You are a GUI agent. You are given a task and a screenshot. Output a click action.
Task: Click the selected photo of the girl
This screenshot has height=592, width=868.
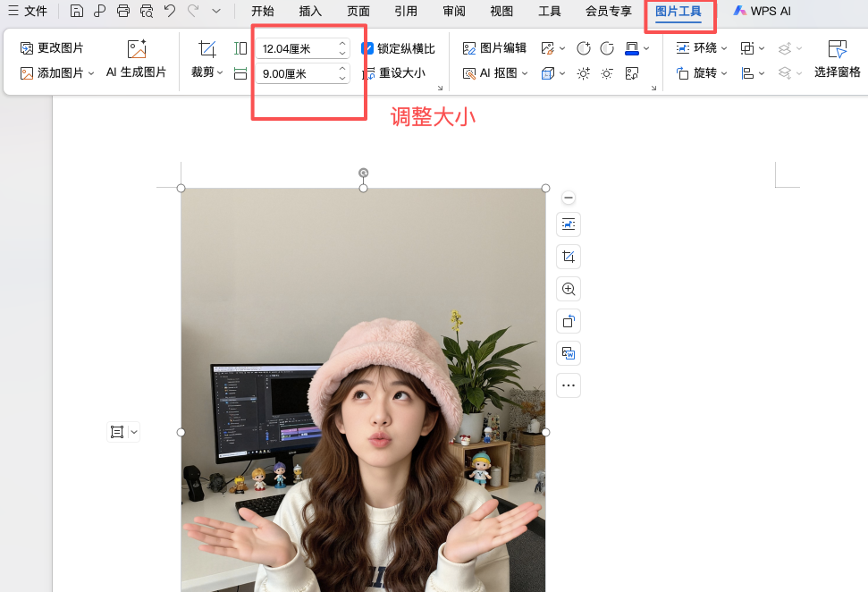click(363, 390)
